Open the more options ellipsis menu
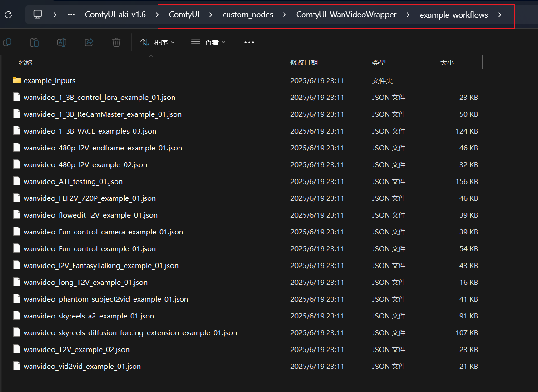This screenshot has height=392, width=538. [x=249, y=42]
